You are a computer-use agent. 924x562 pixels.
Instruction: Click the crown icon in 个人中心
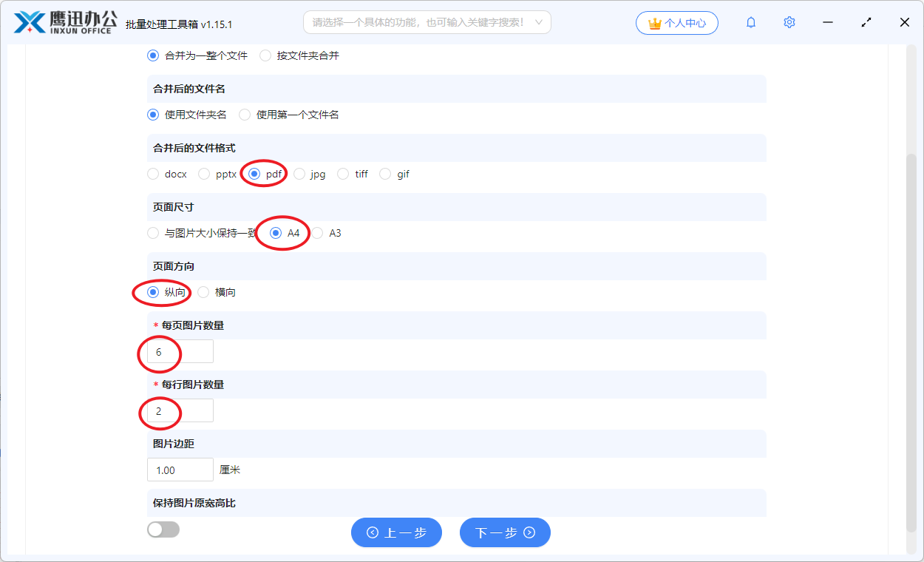coord(654,23)
